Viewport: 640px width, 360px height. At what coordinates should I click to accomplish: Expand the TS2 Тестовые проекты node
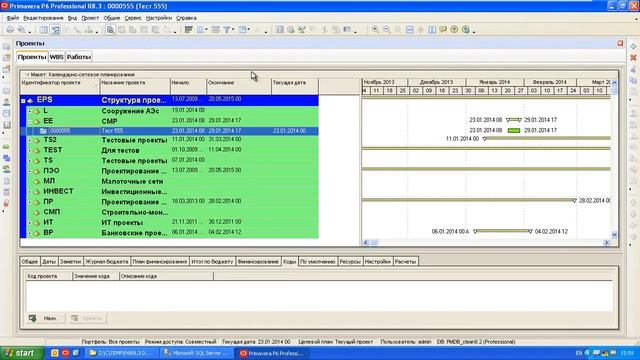coord(29,140)
